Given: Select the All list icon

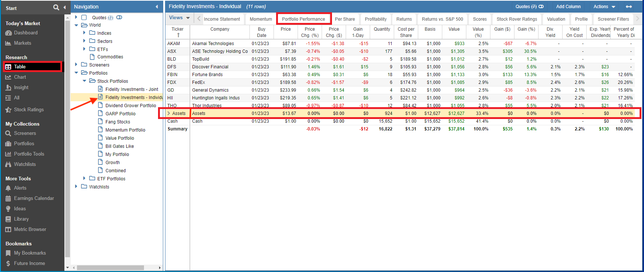Looking at the screenshot, I should tap(8, 98).
